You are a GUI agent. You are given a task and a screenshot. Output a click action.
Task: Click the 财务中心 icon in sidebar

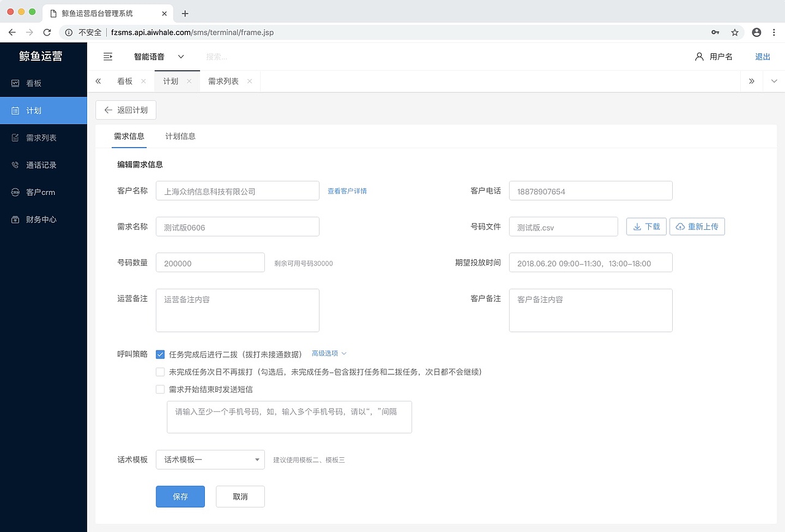(15, 219)
